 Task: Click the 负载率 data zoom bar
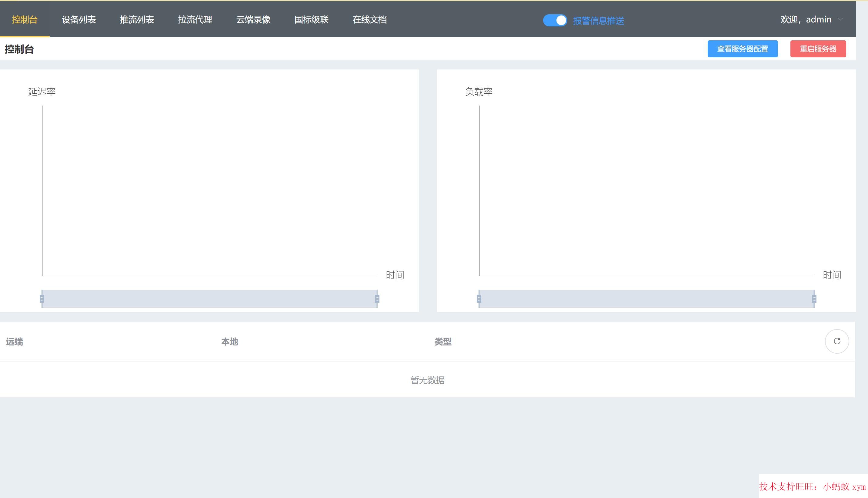point(646,299)
